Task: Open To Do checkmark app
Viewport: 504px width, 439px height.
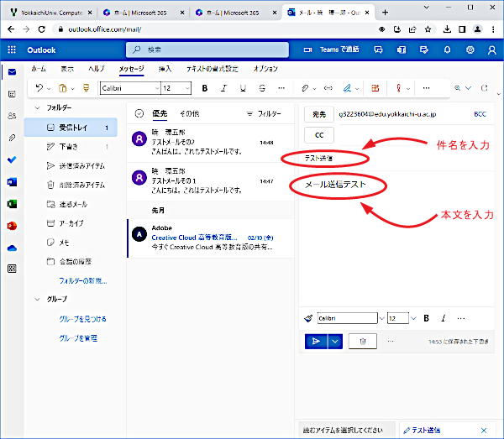Action: [x=12, y=159]
